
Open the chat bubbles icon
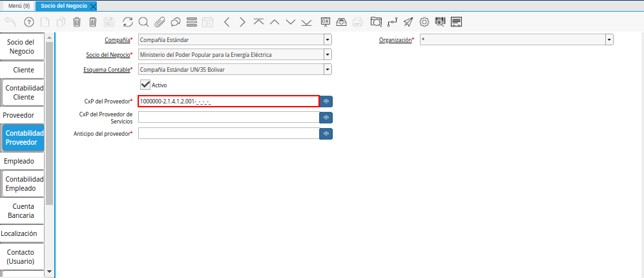point(176,22)
